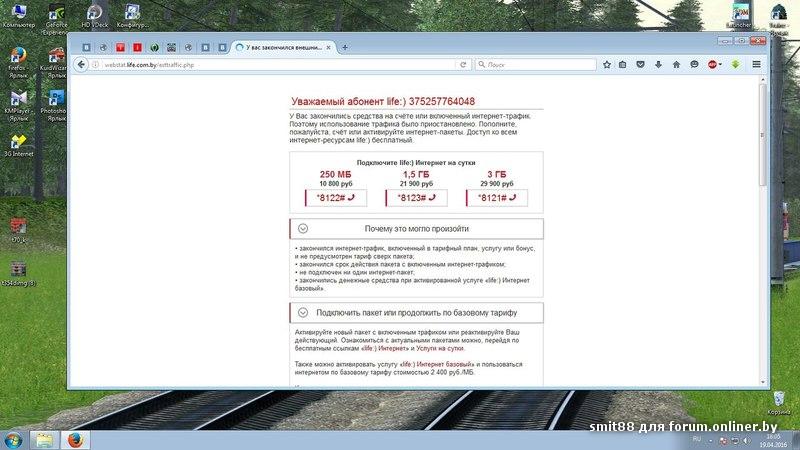Screen dimensions: 800x450
Task: Click the Firefox taskbar button
Action: 75,440
